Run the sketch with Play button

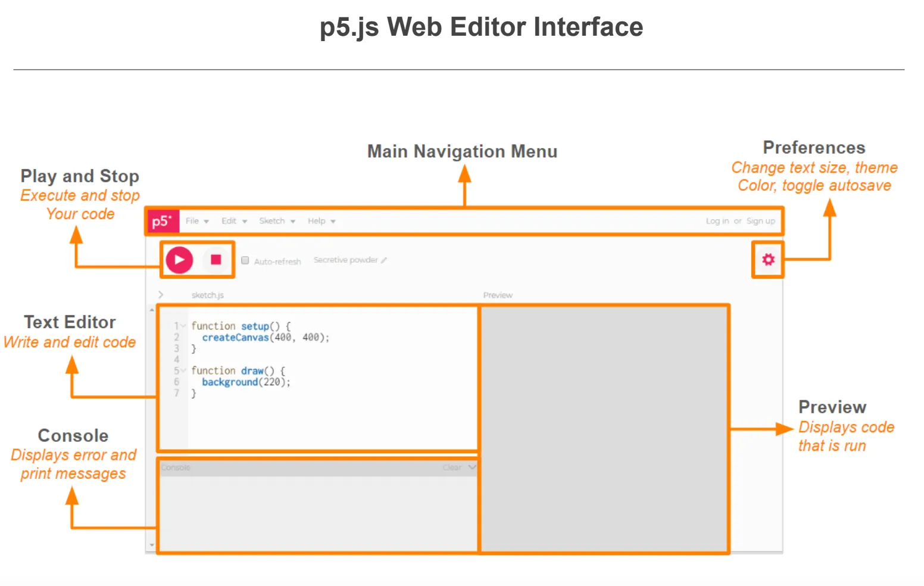pyautogui.click(x=179, y=260)
